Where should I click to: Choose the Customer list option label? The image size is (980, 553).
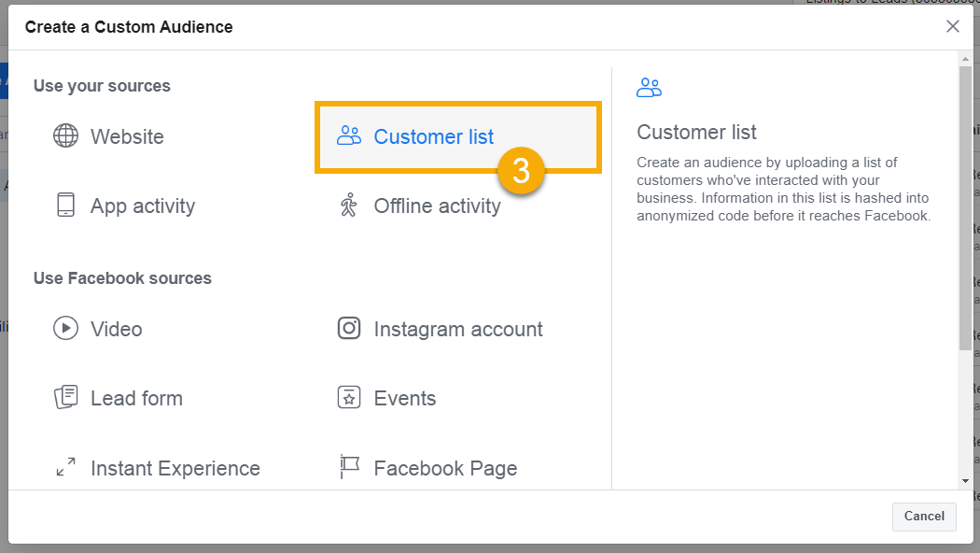pos(434,136)
